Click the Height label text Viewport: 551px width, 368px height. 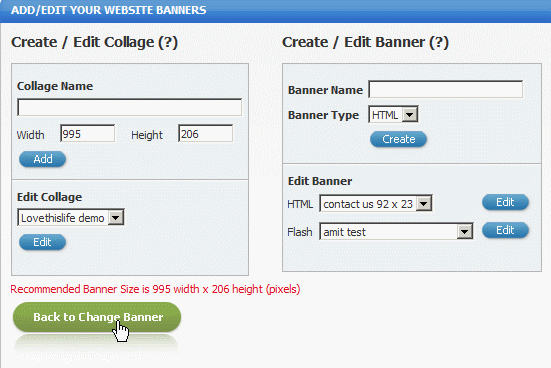[x=147, y=135]
